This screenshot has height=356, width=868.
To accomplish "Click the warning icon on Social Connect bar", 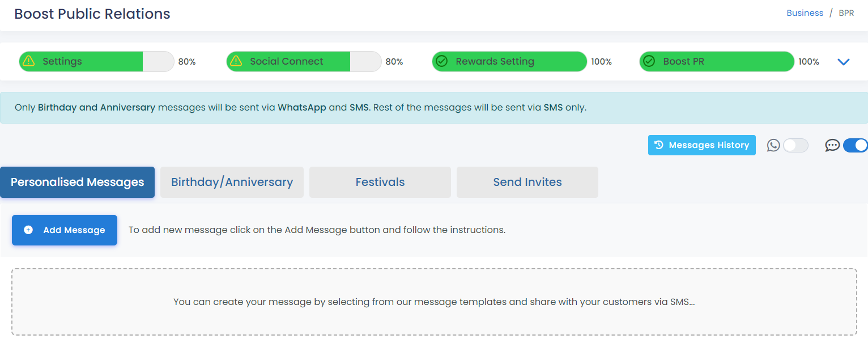I will tap(236, 61).
